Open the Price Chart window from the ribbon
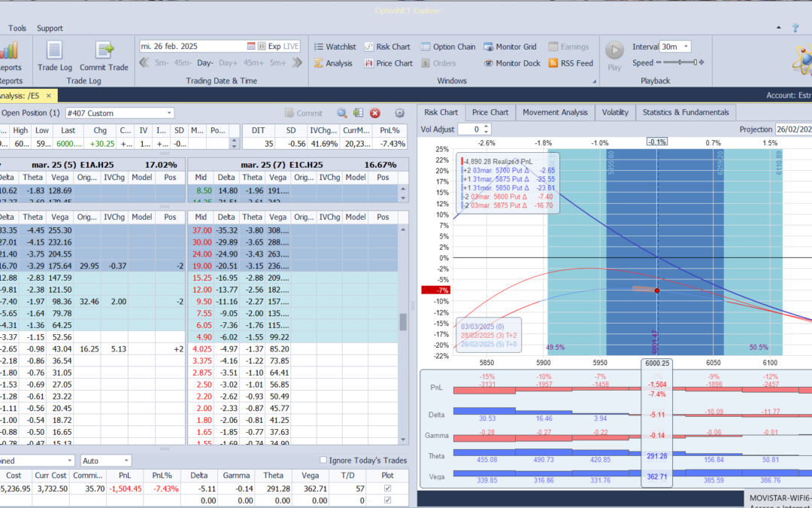Image resolution: width=812 pixels, height=508 pixels. coord(389,63)
